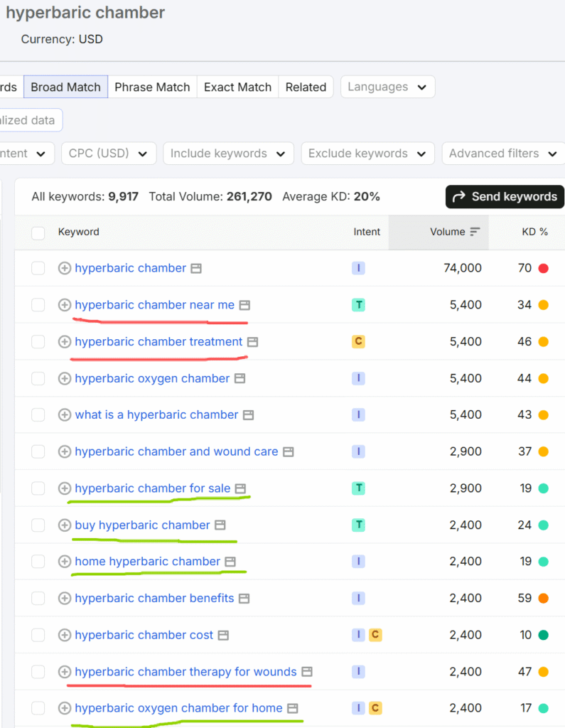565x728 pixels.
Task: Add 'buy hyperbaric chamber' with plus icon
Action: coord(65,525)
